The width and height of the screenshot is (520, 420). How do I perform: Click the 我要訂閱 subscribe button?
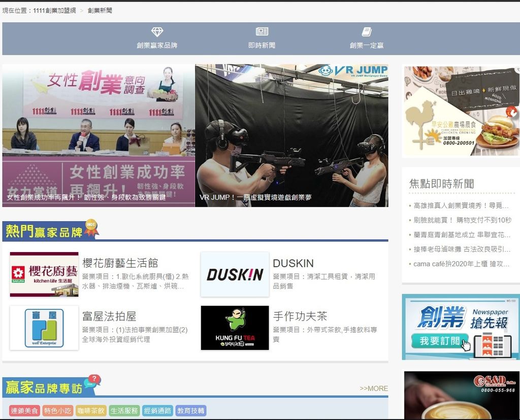440,341
